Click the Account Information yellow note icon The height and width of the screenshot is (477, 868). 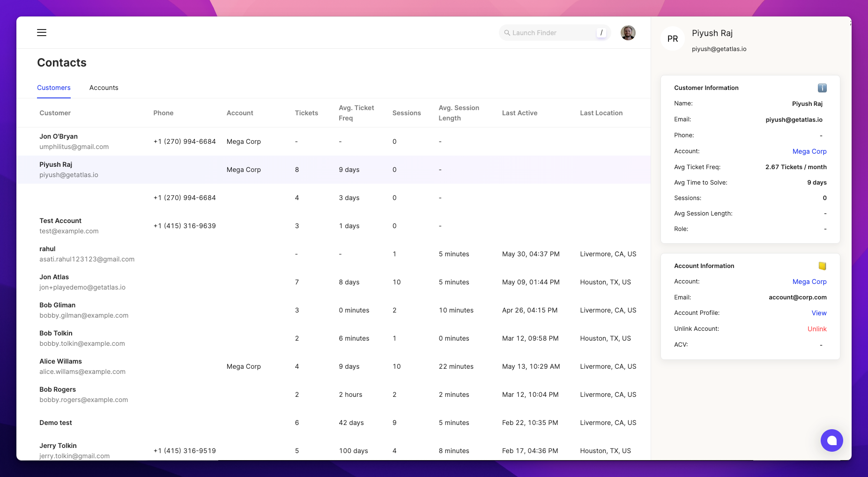(822, 266)
